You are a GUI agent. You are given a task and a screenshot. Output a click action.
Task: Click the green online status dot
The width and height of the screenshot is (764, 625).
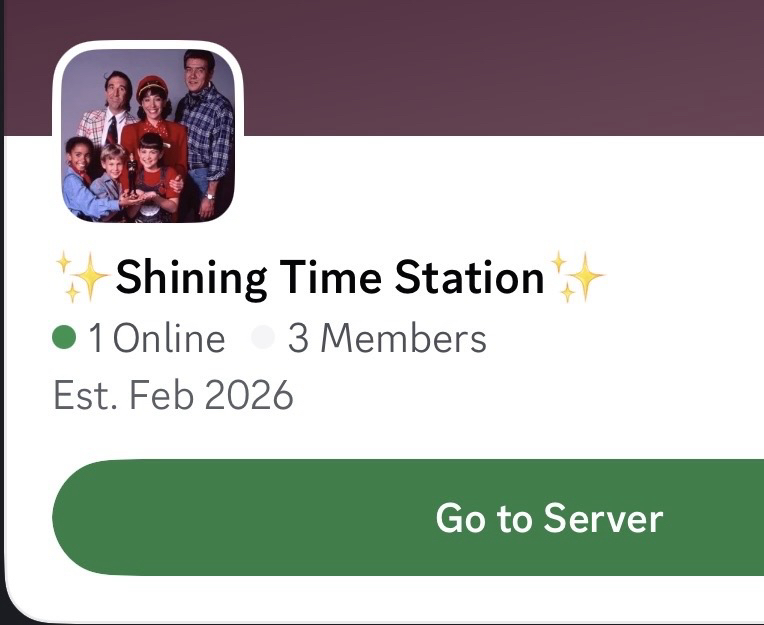pos(65,339)
